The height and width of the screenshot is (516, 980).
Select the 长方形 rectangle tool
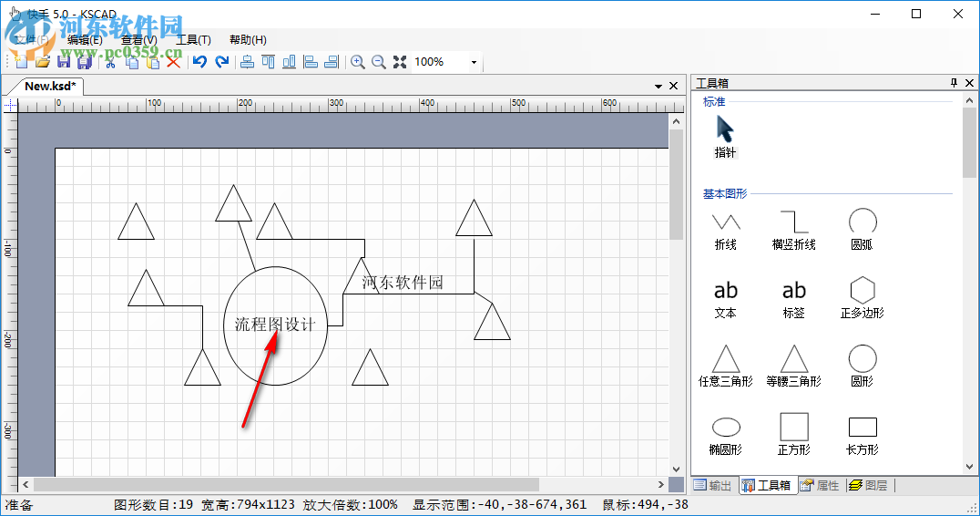[862, 436]
